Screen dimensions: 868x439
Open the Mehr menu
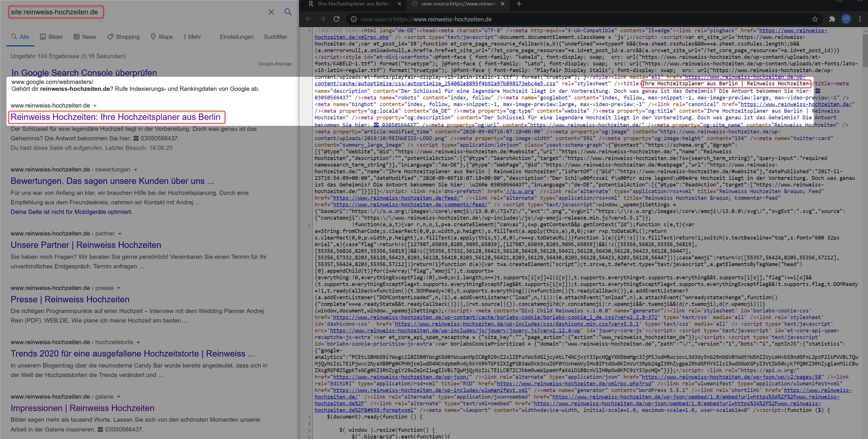point(192,37)
